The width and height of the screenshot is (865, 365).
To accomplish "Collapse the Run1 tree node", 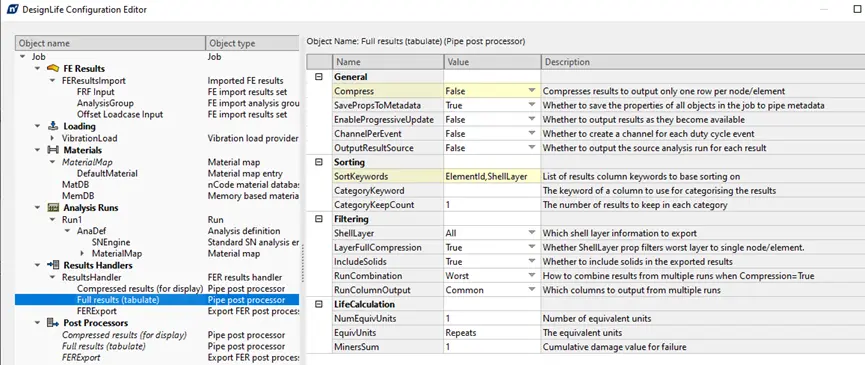I will point(52,219).
